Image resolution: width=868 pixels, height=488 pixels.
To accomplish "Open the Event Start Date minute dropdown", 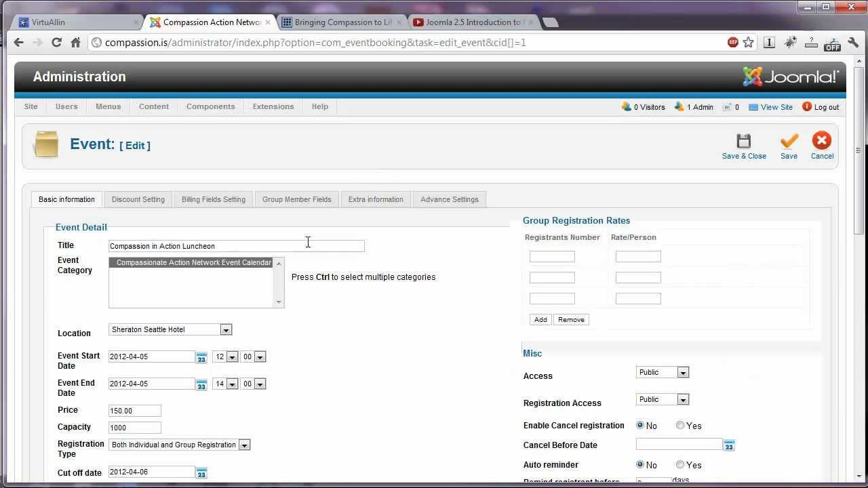I will pos(254,357).
